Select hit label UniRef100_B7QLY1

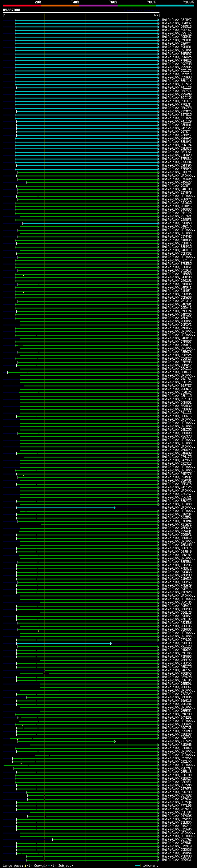coord(177,172)
